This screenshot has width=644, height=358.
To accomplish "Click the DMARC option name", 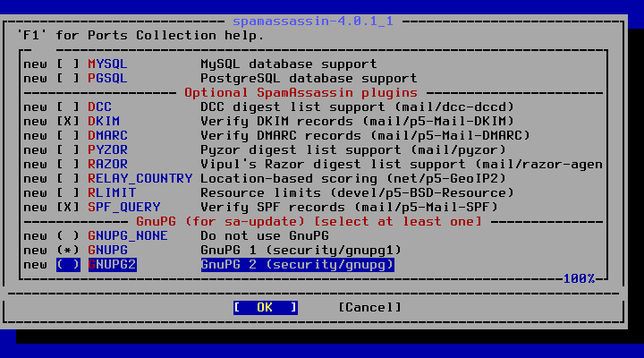I will pos(107,136).
